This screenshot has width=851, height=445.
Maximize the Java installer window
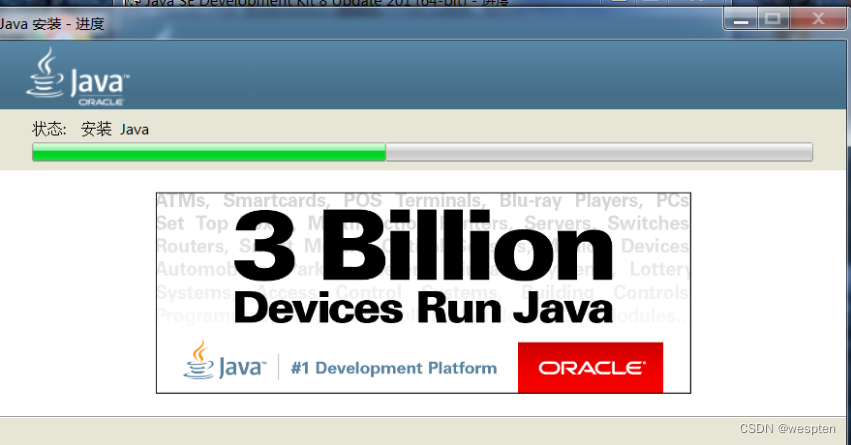[773, 20]
